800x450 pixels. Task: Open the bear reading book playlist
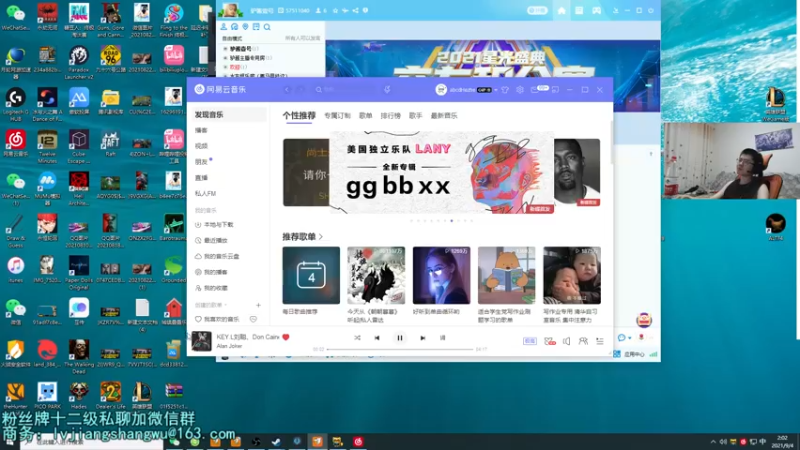click(507, 276)
